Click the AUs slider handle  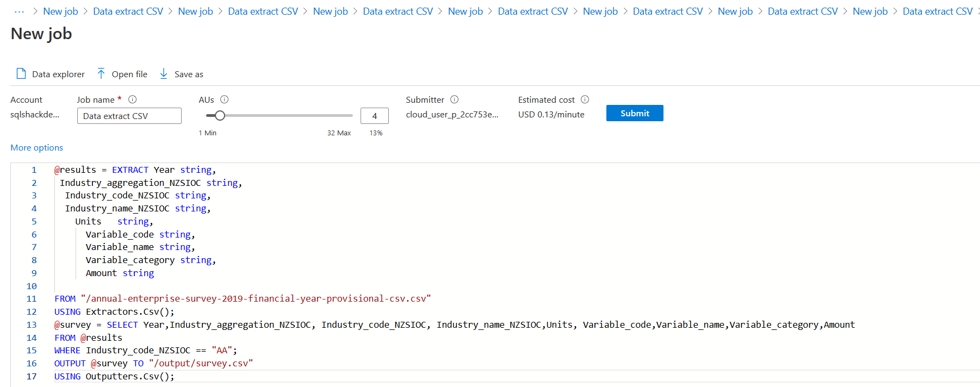(220, 115)
